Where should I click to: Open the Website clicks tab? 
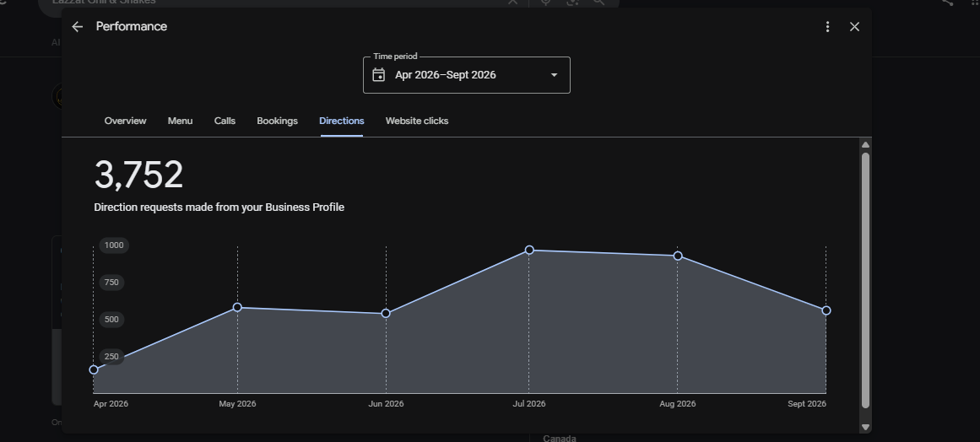[x=417, y=121]
